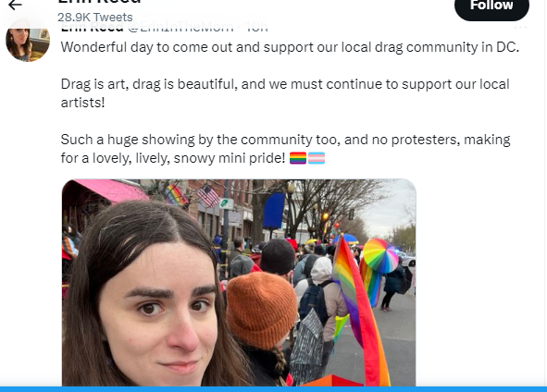Click the rainbow pride flag emoji
Viewport: 547px width, 392px height.
298,158
